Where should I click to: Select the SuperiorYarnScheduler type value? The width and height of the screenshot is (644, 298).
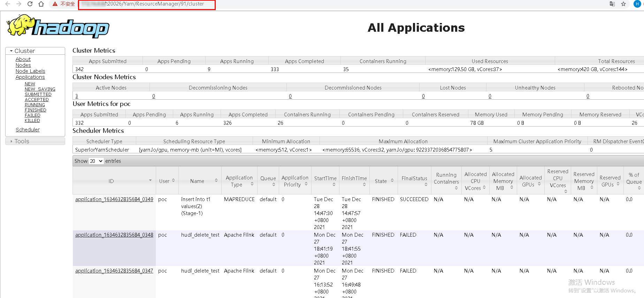tap(102, 150)
